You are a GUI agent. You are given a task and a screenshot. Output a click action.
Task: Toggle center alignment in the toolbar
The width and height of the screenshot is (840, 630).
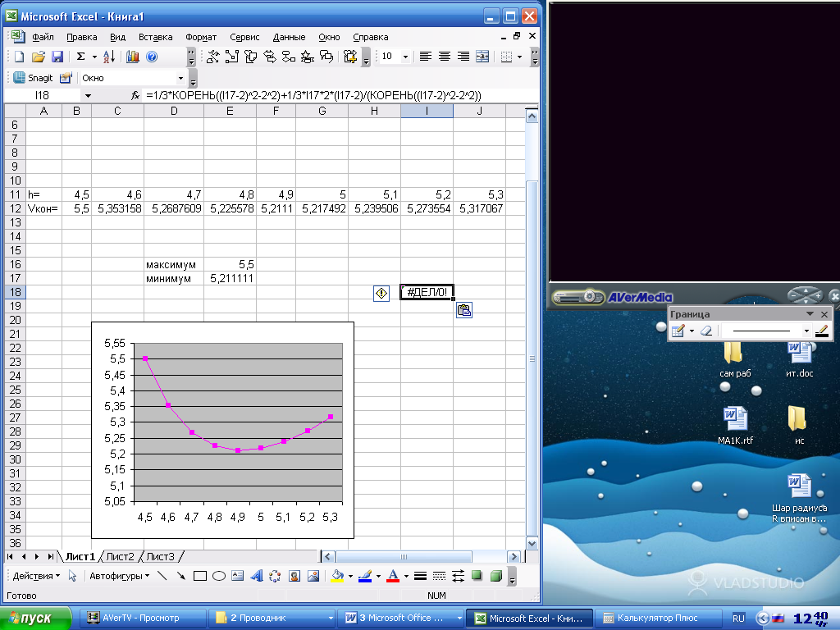coord(445,57)
